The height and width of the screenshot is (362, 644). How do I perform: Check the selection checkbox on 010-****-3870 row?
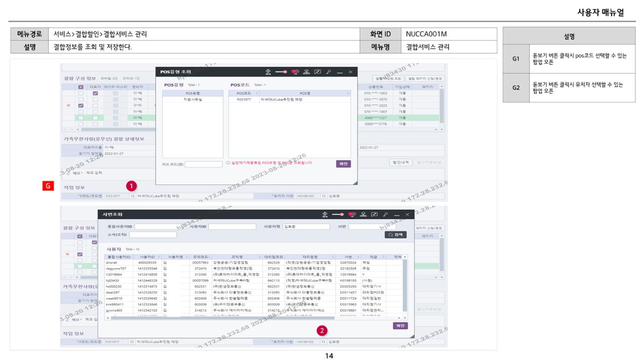click(x=81, y=99)
